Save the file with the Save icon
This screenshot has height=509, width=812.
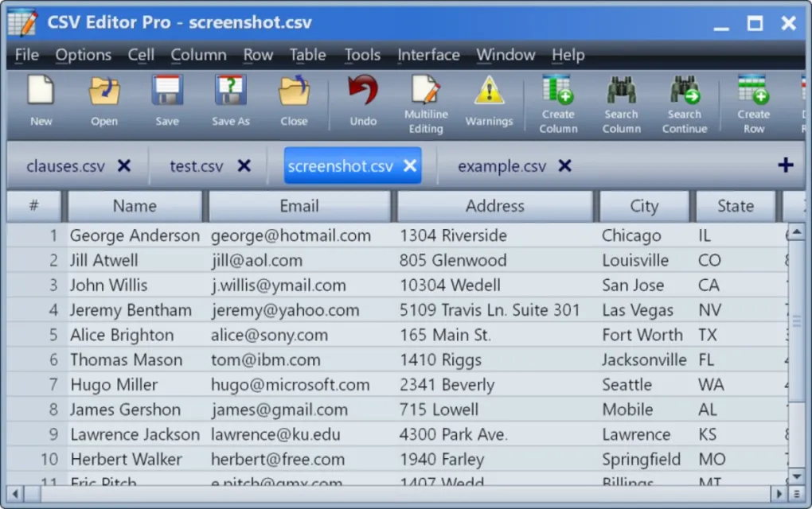(x=167, y=100)
